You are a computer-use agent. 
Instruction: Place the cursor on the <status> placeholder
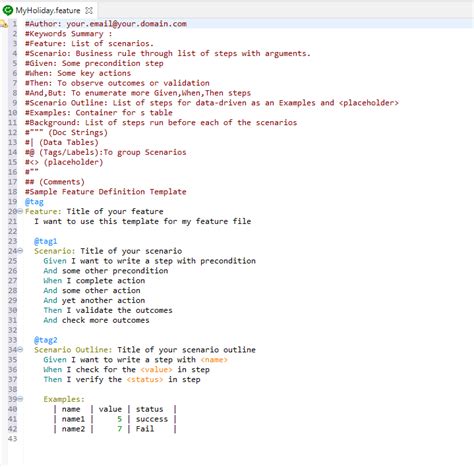145,379
